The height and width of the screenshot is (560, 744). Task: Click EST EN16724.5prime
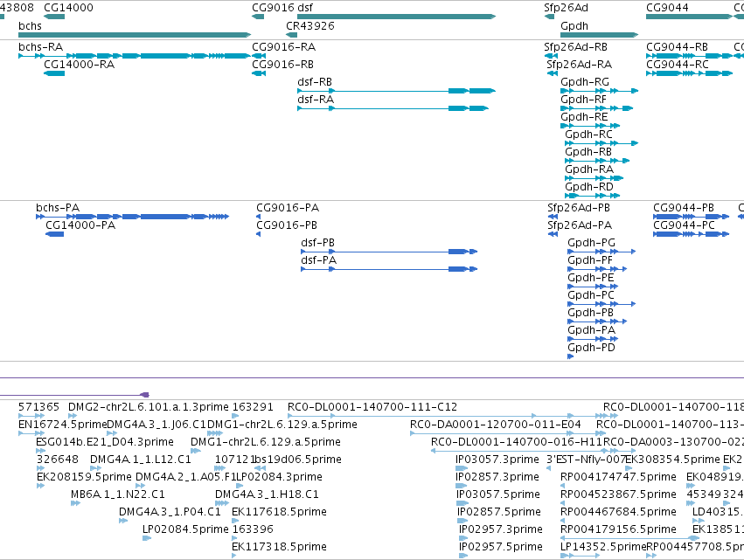click(x=31, y=433)
